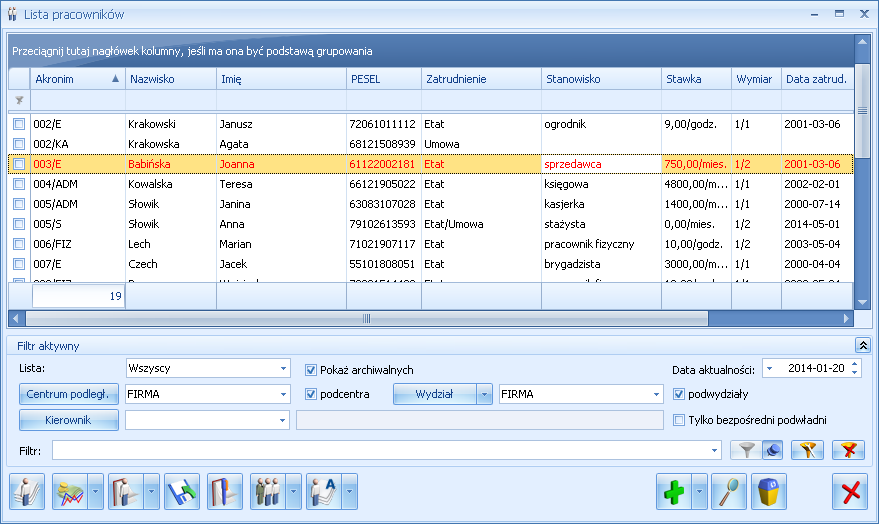Viewport: 879px width, 524px height.
Task: Sort by the Zatrudnienie column header
Action: [482, 79]
